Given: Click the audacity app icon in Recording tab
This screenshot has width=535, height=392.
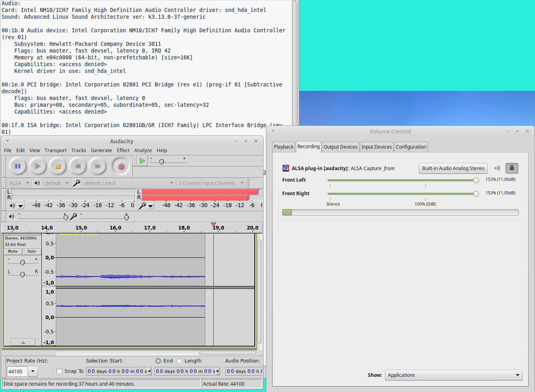Looking at the screenshot, I should pyautogui.click(x=286, y=168).
